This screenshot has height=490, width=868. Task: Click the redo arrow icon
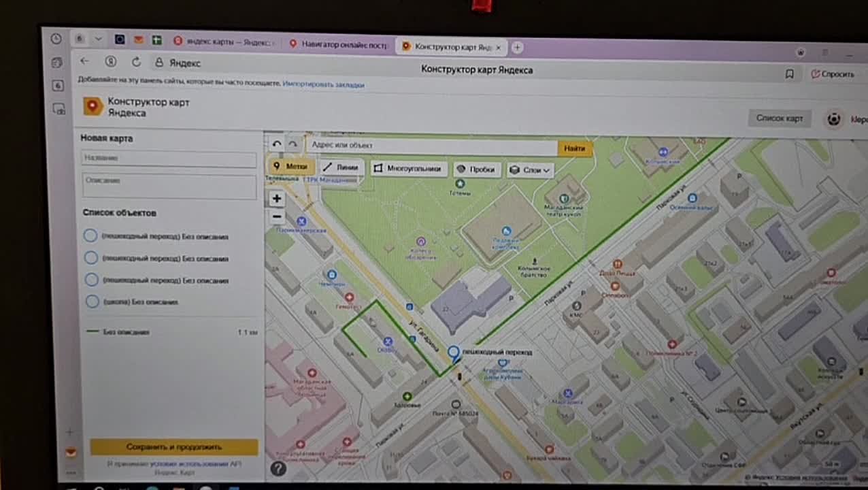coord(293,144)
